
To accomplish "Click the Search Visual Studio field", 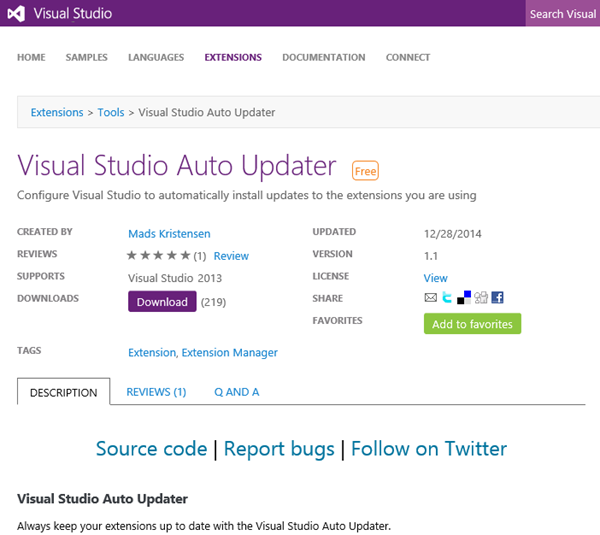I will pos(562,14).
